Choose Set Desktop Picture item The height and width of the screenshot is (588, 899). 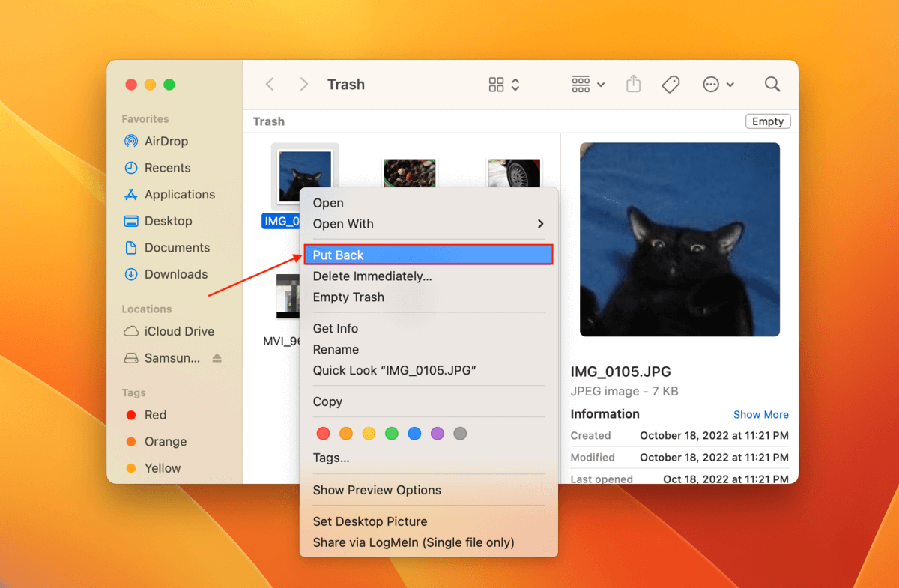tap(429, 522)
